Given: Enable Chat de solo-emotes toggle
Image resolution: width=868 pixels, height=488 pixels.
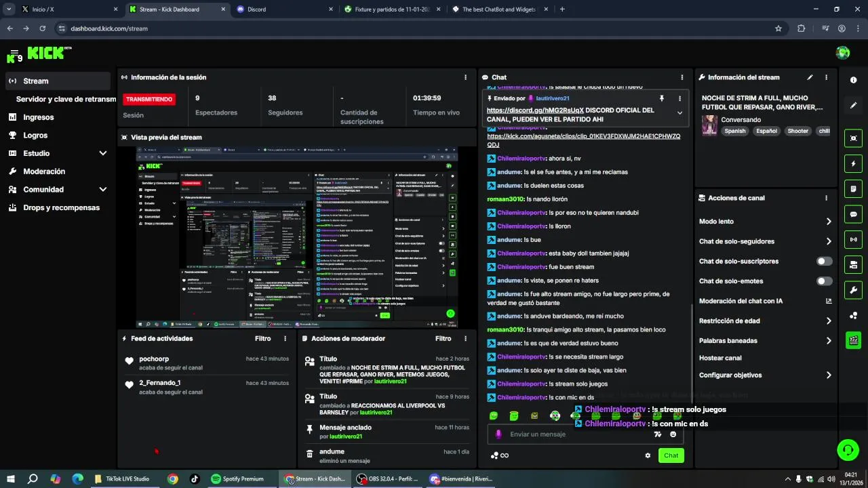Looking at the screenshot, I should 825,281.
